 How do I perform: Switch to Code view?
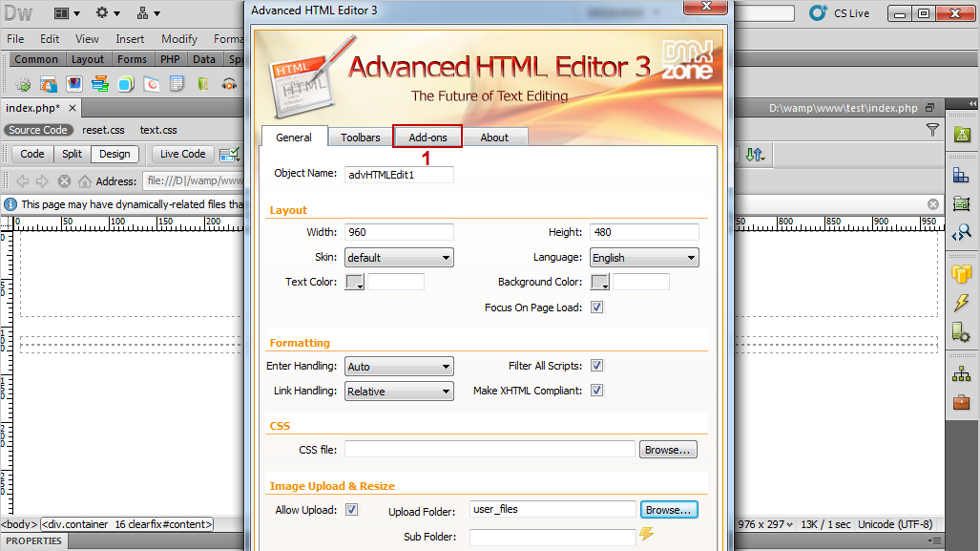31,154
